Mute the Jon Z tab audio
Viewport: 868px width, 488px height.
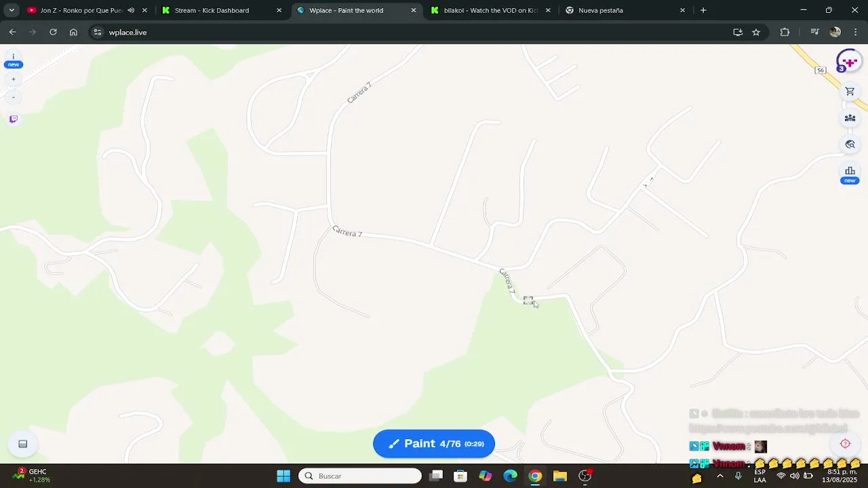131,10
